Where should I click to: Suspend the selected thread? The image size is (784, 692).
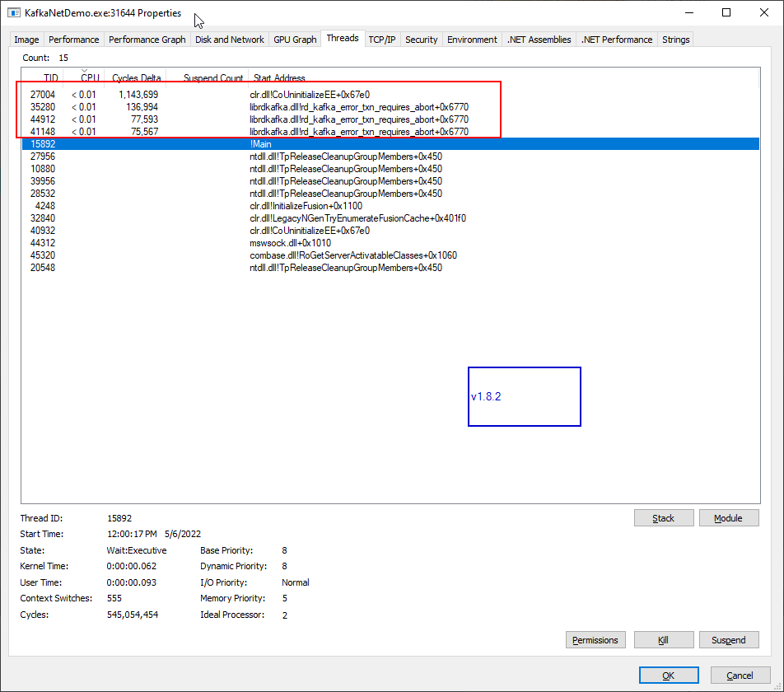coord(729,640)
